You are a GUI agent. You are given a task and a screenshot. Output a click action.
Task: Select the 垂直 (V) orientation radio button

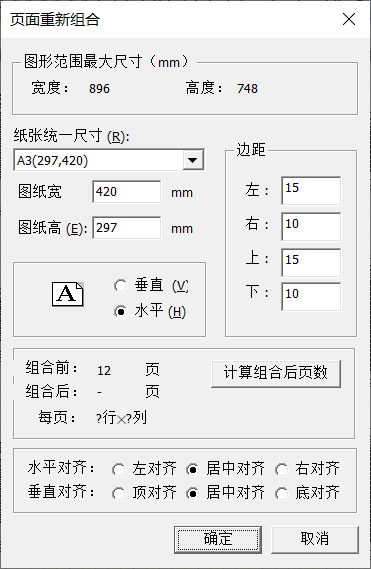121,286
